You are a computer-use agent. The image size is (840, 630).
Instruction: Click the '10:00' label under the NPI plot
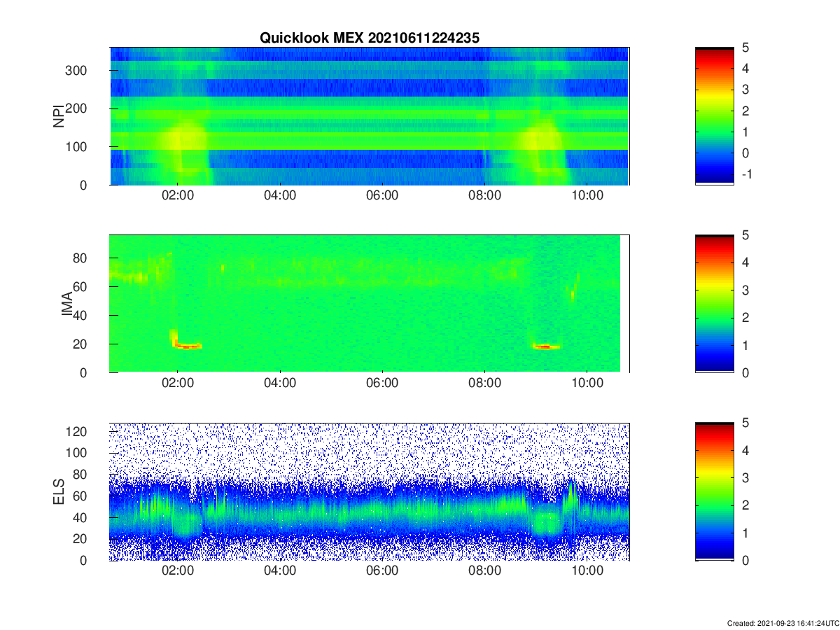587,196
